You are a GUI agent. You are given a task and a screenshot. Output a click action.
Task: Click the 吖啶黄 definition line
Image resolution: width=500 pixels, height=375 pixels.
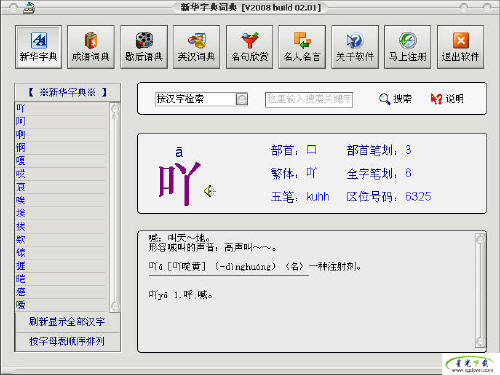tap(255, 266)
